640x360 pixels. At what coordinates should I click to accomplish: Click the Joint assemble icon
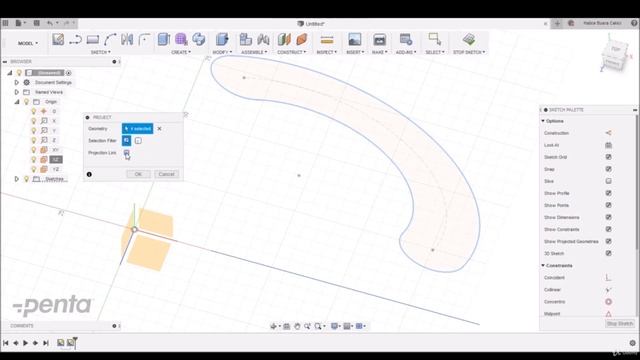(263, 39)
